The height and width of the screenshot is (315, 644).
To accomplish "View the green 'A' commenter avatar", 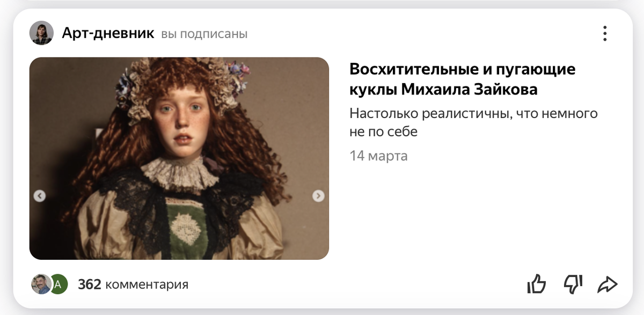I will (x=59, y=284).
